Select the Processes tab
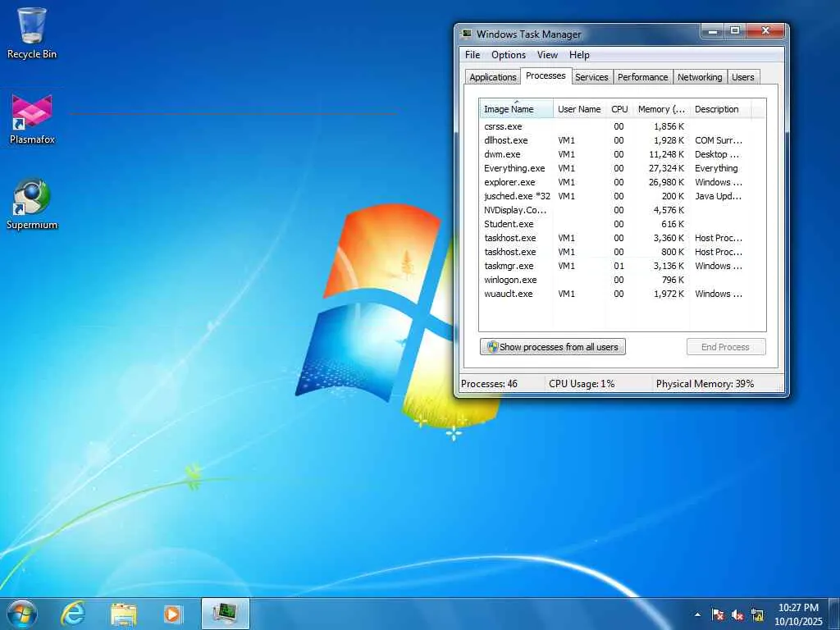The image size is (840, 630). (x=546, y=75)
